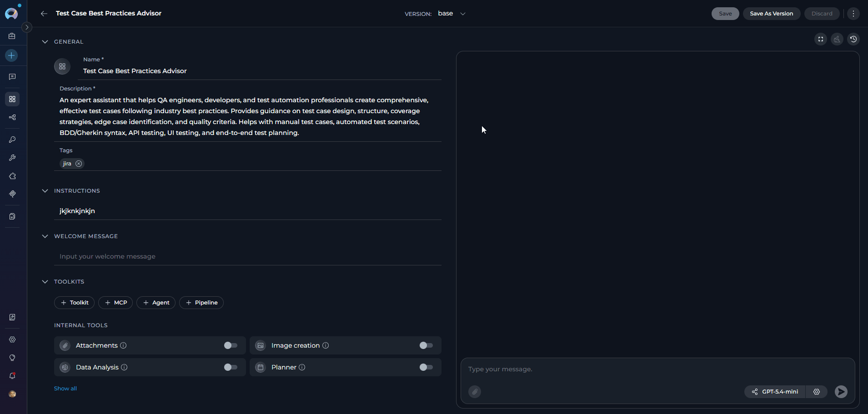This screenshot has width=868, height=414.
Task: Click into the Tags field after jira
Action: (x=262, y=164)
